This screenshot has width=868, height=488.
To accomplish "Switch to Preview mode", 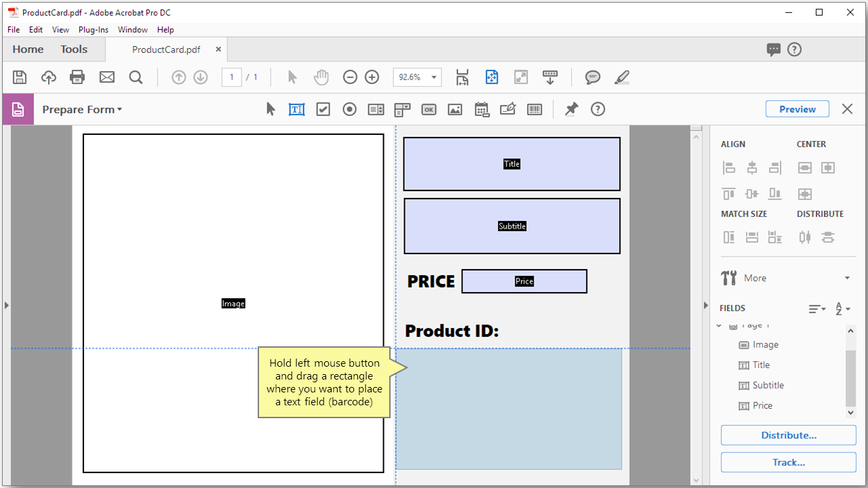I will 797,108.
